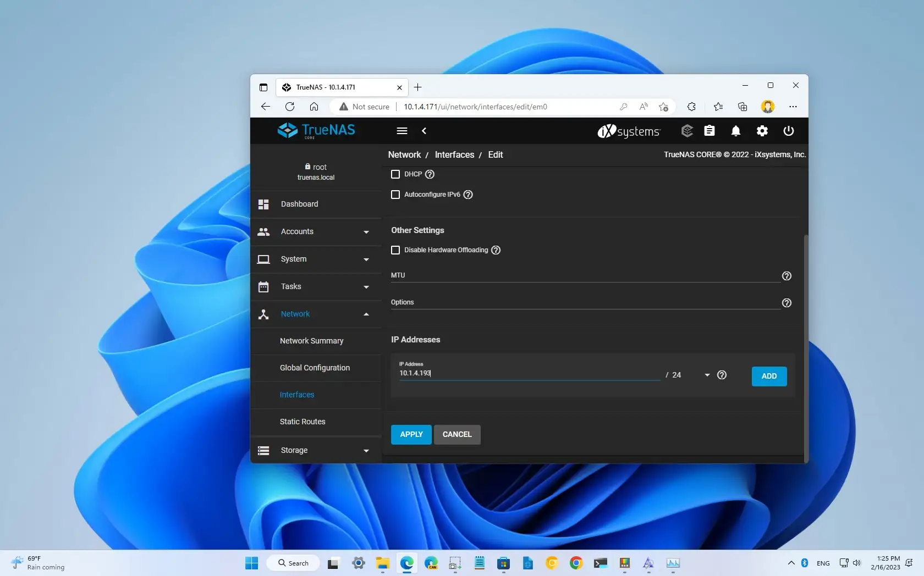924x576 pixels.
Task: Go back in the browser
Action: click(x=266, y=107)
